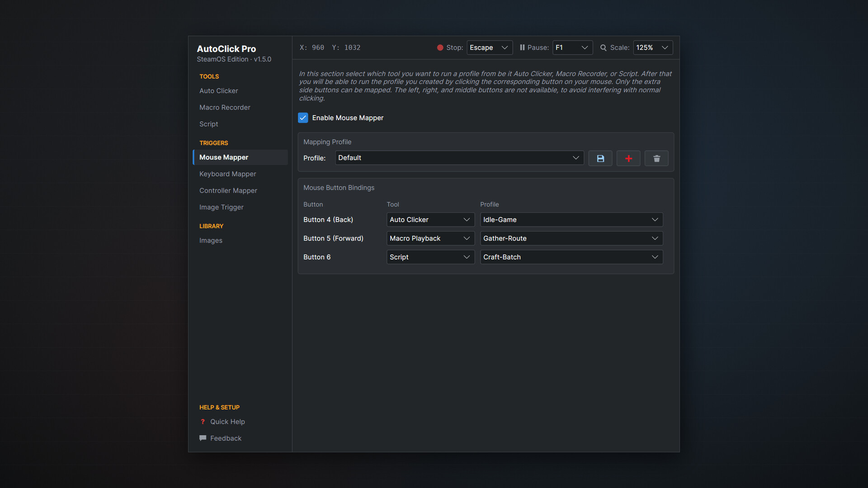Image resolution: width=868 pixels, height=488 pixels.
Task: Click the Button 5 (Forward) row label
Action: [333, 238]
